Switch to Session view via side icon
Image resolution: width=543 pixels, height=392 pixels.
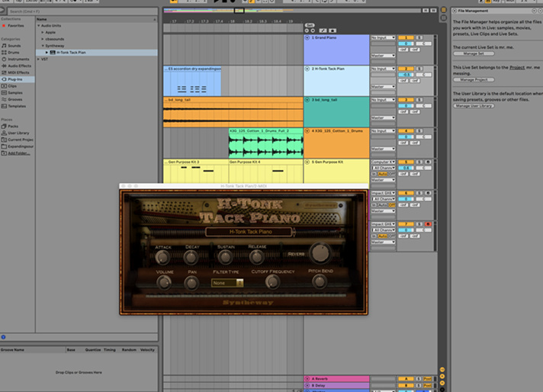click(443, 18)
